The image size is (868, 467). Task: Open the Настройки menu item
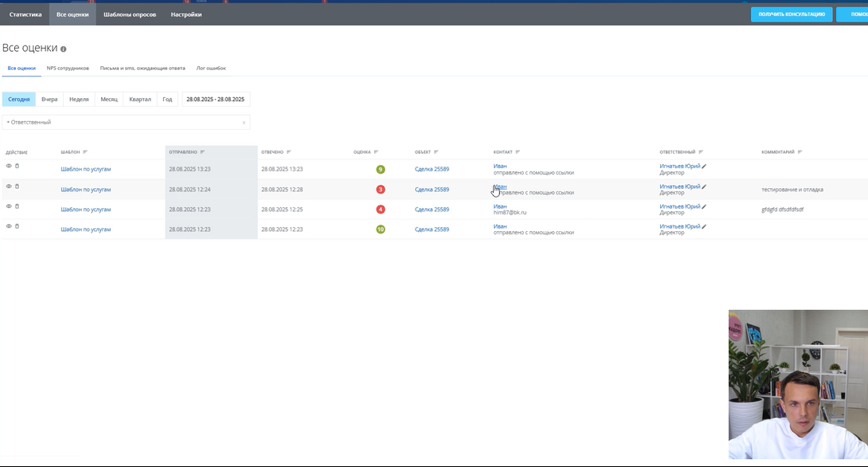pos(186,14)
